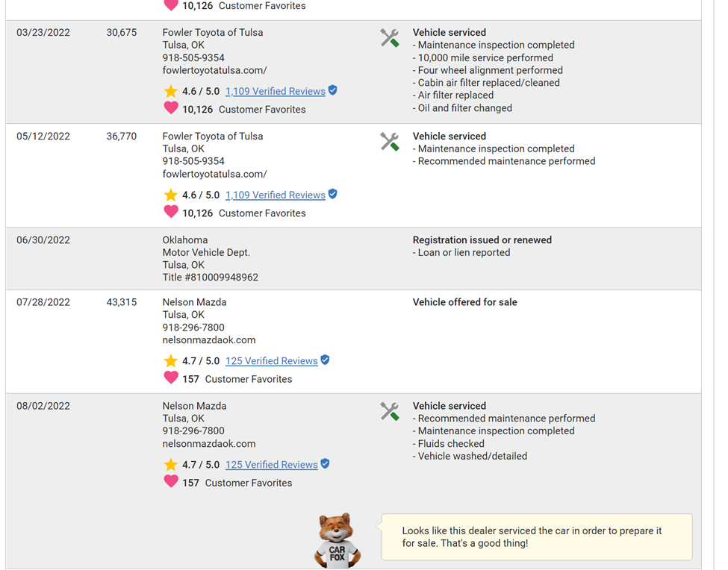
Task: Click the mileage reading 30,675
Action: [x=122, y=33]
